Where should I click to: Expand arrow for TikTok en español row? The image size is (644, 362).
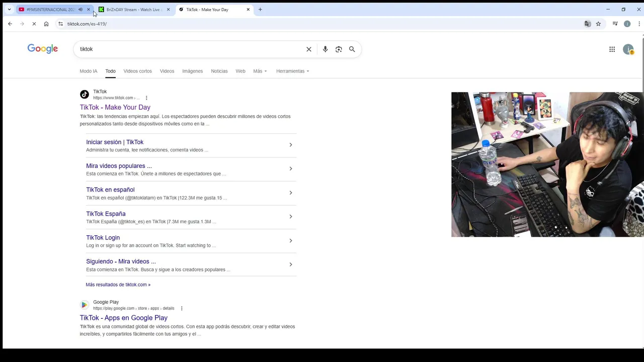click(291, 193)
